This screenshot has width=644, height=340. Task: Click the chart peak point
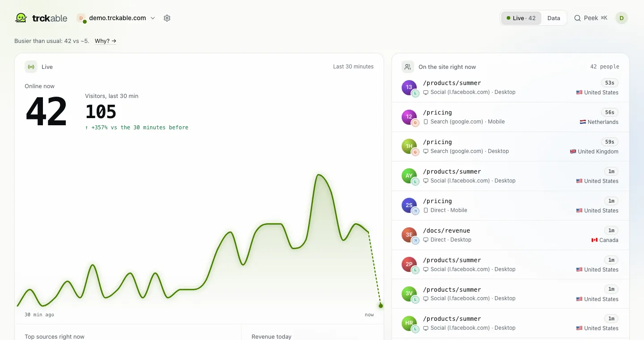318,175
